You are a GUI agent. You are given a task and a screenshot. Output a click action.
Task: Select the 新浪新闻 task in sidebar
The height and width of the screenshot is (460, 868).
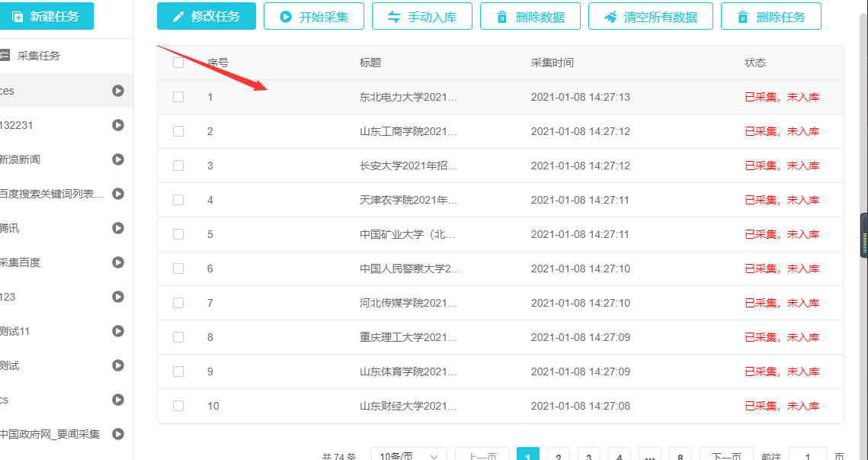click(66, 159)
